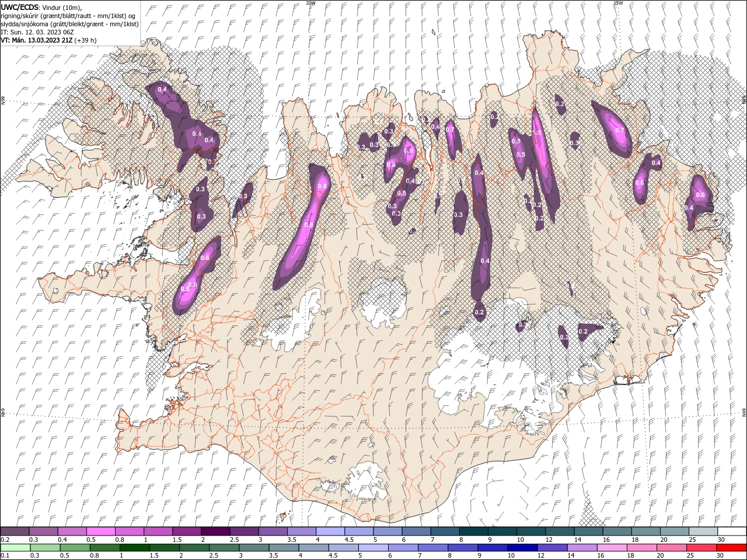Select the pale green legend swatch labeled 0.1

tap(15, 548)
